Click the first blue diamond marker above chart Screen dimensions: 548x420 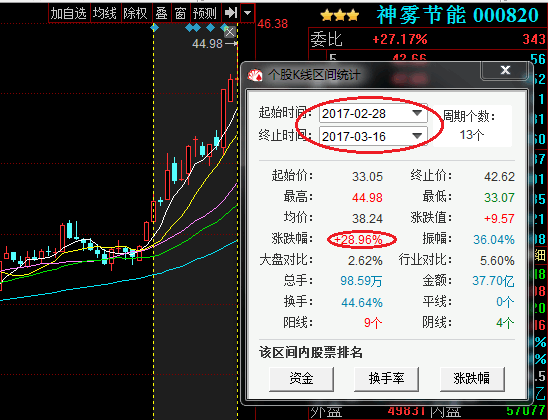(154, 27)
